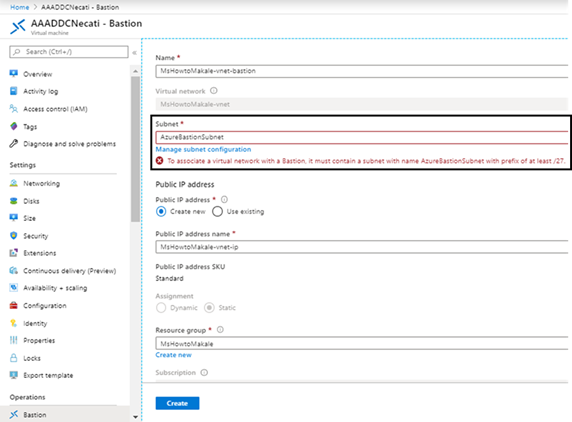Image resolution: width=572 pixels, height=422 pixels.
Task: Click the sidebar scroll down arrow
Action: [x=135, y=417]
